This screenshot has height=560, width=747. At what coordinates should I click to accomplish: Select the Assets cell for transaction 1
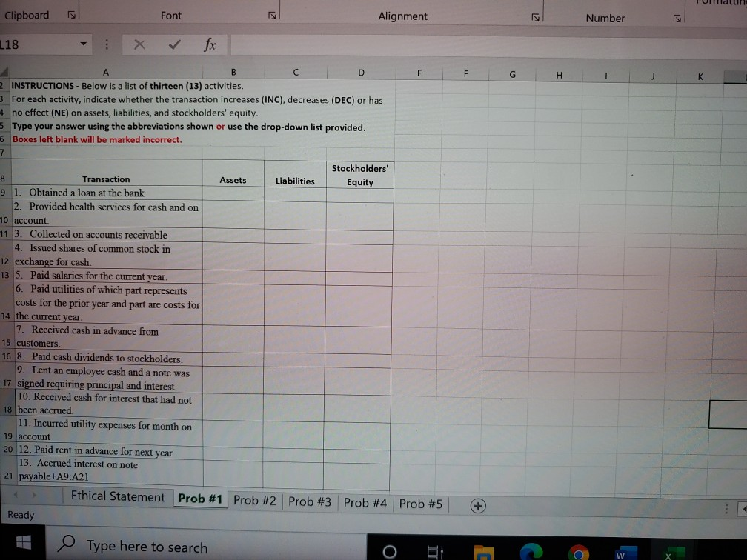tap(233, 193)
